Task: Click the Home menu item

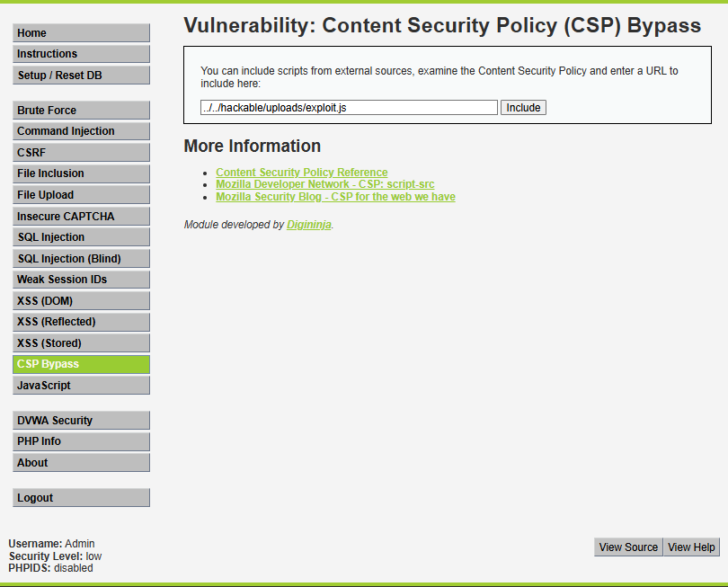Action: pyautogui.click(x=81, y=33)
